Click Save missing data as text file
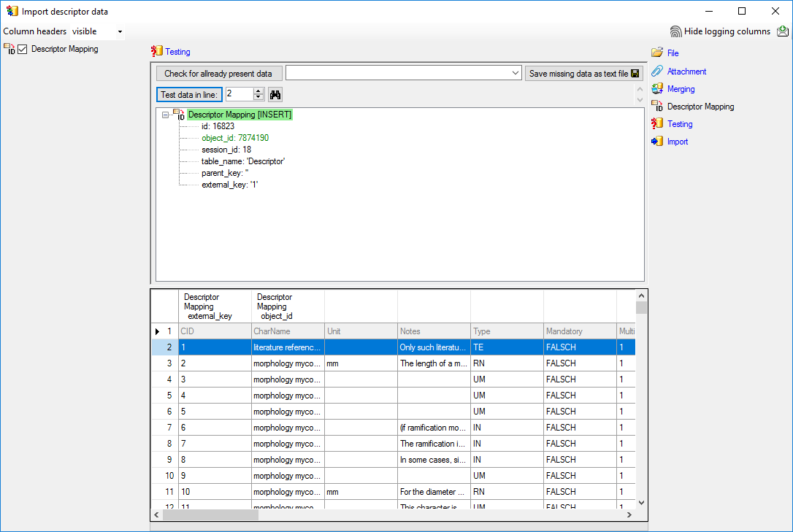Image resolution: width=793 pixels, height=532 pixels. coord(583,74)
